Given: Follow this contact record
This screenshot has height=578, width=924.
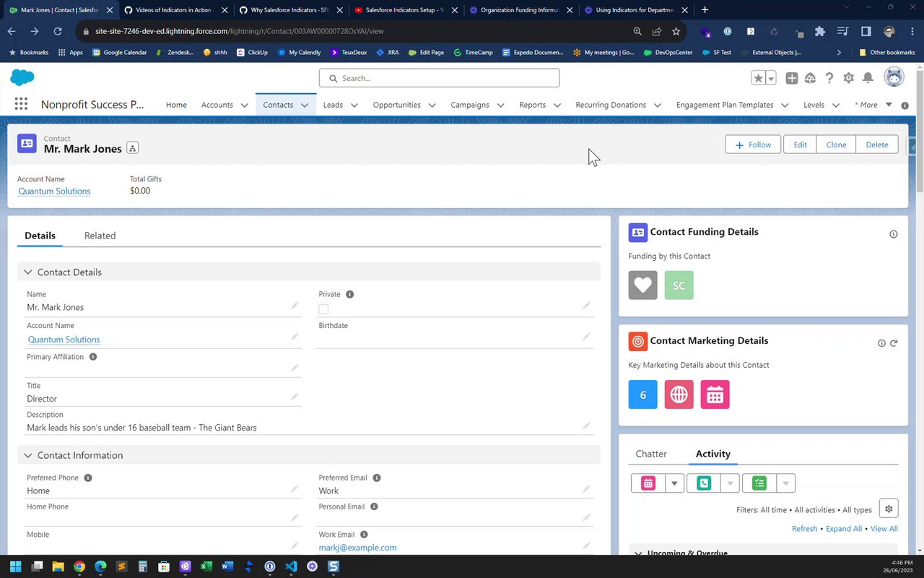Looking at the screenshot, I should click(753, 144).
